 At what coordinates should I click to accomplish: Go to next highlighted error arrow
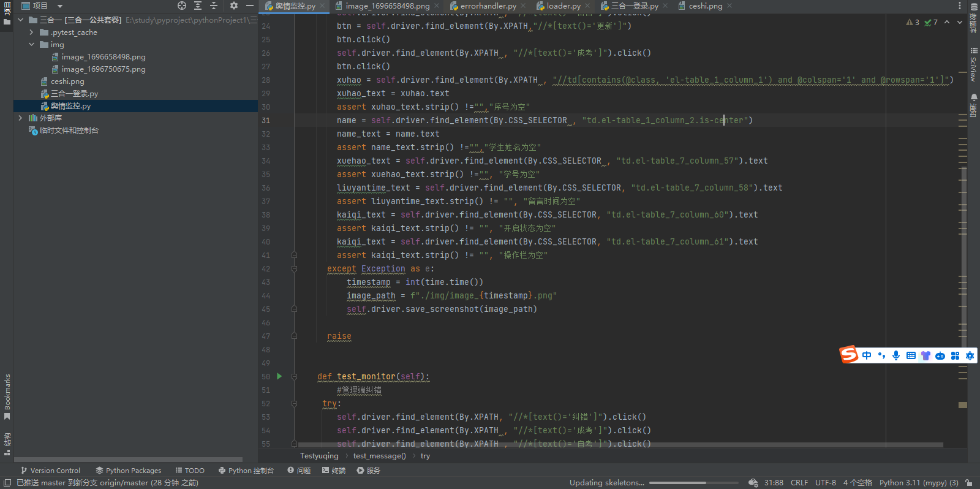(960, 22)
